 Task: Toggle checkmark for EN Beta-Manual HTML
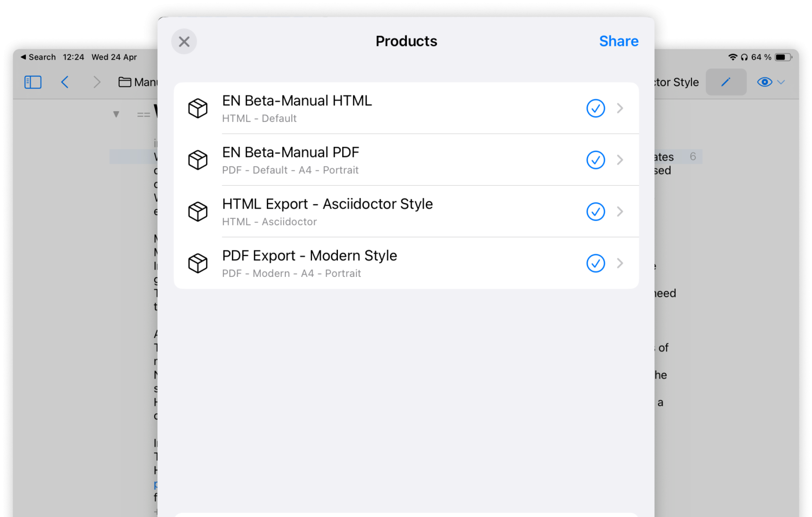click(595, 108)
